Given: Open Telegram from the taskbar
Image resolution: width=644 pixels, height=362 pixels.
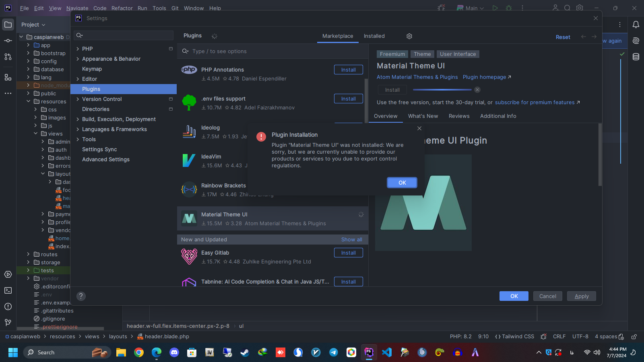Looking at the screenshot, I should tap(334, 352).
